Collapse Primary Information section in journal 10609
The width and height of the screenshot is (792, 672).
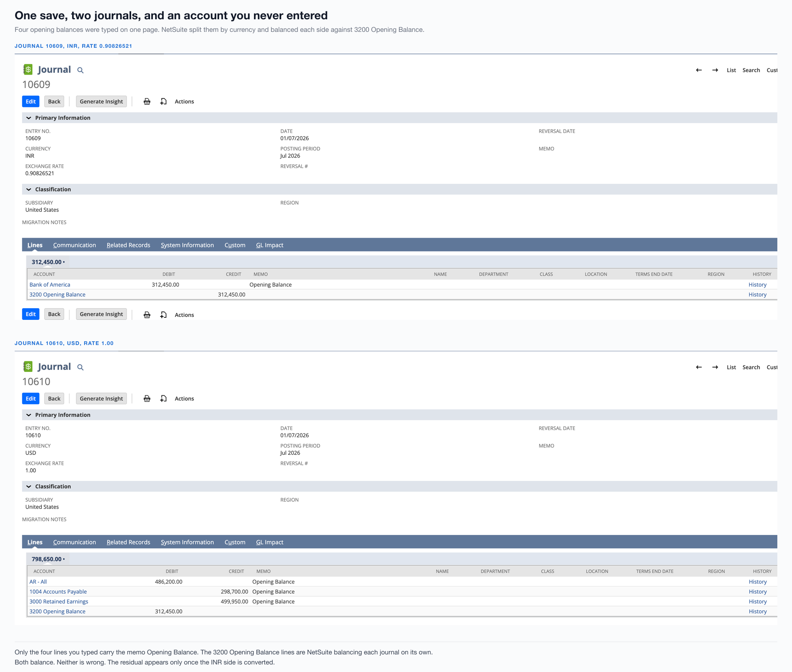point(28,118)
